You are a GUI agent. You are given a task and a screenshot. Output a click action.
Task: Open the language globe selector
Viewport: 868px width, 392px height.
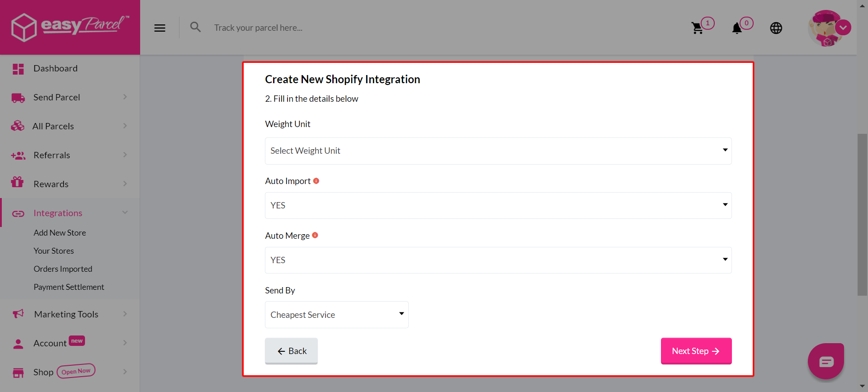776,28
